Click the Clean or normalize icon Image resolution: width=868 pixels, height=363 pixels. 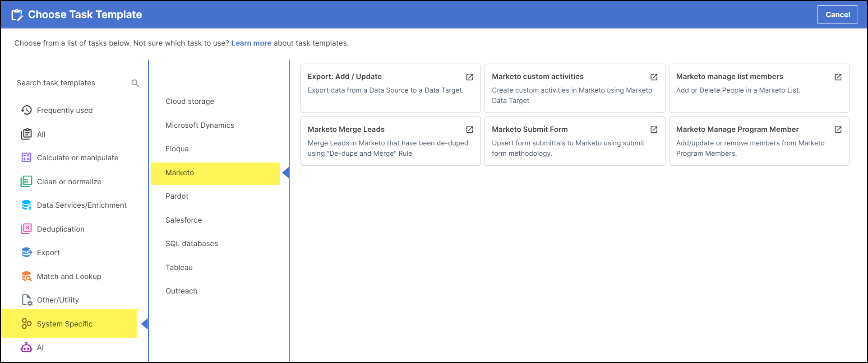[x=26, y=181]
